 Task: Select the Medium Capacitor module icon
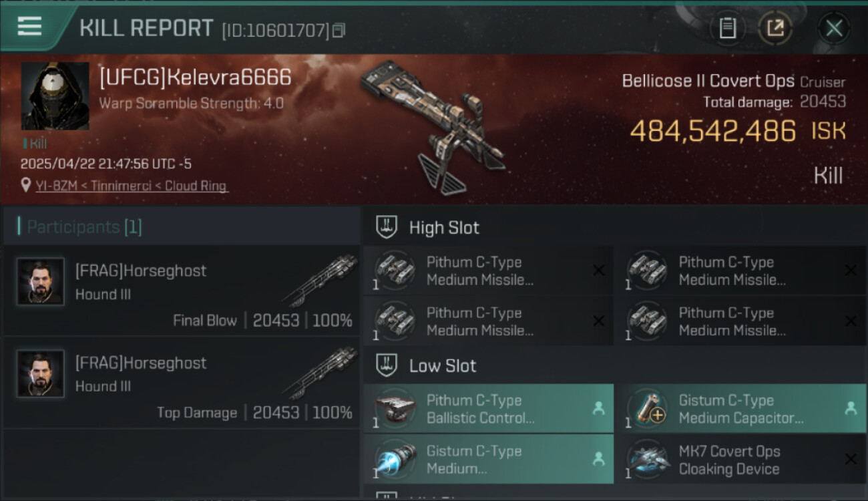(648, 409)
